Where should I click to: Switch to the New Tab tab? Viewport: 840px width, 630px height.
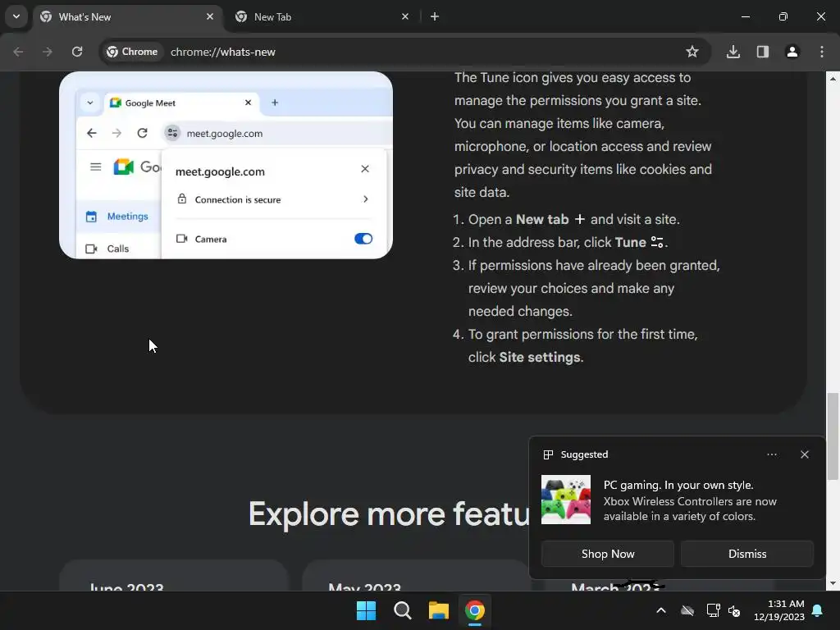(322, 17)
